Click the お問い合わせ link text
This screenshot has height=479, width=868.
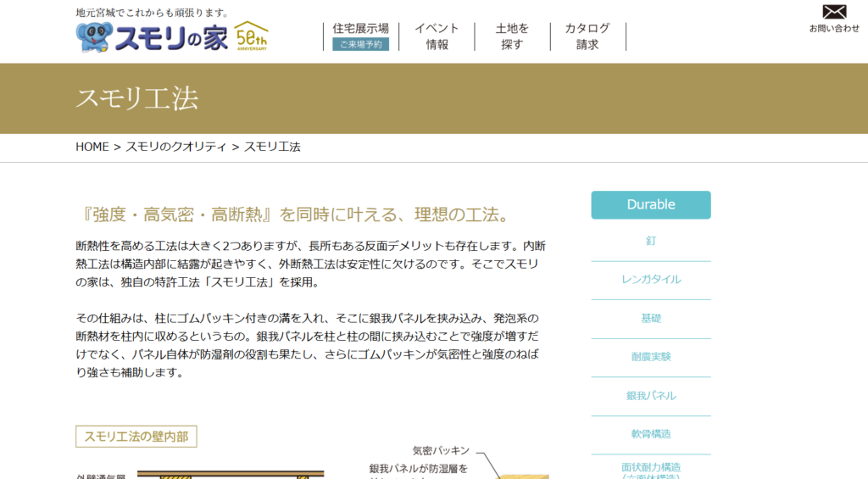834,28
